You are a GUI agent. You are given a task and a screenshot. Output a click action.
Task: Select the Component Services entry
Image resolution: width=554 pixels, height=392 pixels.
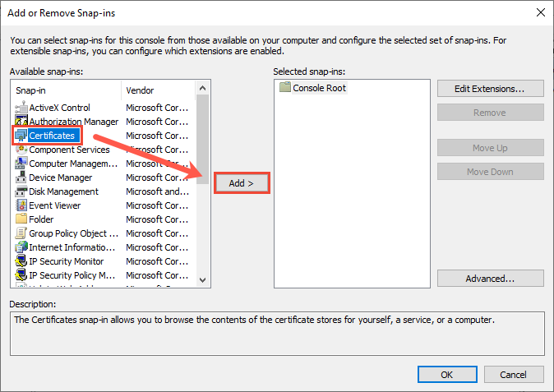(69, 150)
